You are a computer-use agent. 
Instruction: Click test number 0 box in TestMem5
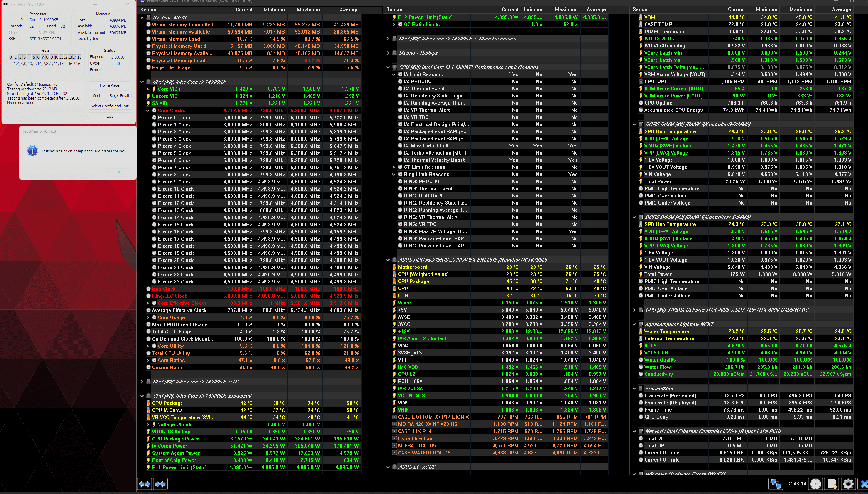(11, 57)
